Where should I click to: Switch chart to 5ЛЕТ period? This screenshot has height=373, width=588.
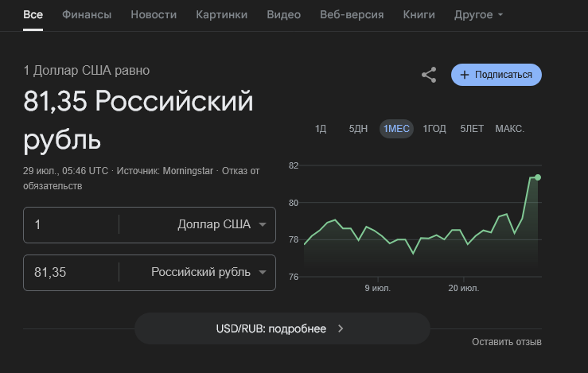click(x=472, y=129)
